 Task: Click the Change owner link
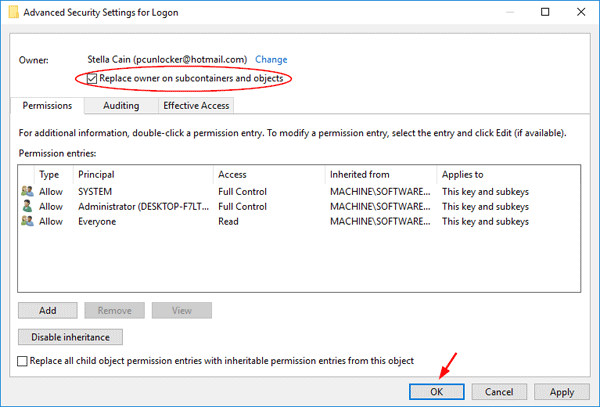(x=271, y=60)
